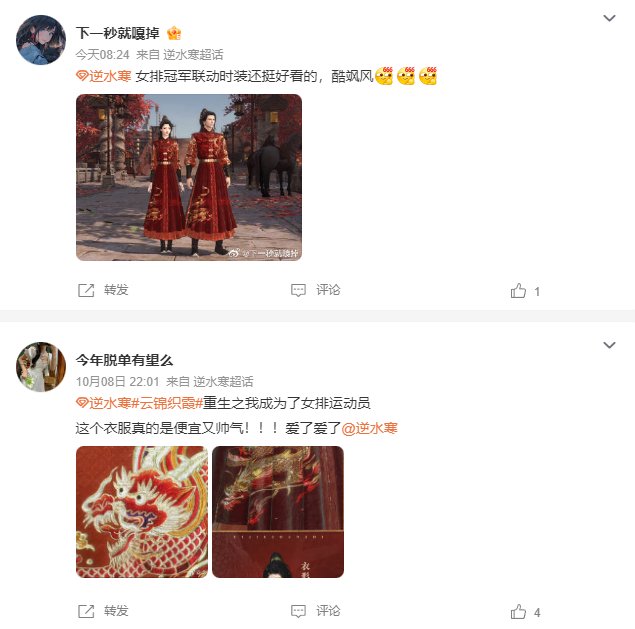Open username 下一秒就嘎掉 profile
This screenshot has height=629, width=635.
tap(118, 33)
